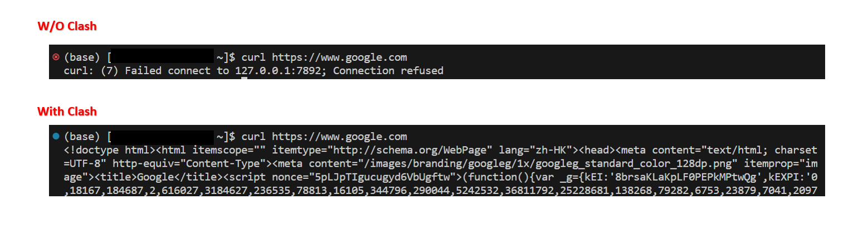This screenshot has height=247, width=868.
Task: Open the google.com URL in the first terminal
Action: [340, 57]
